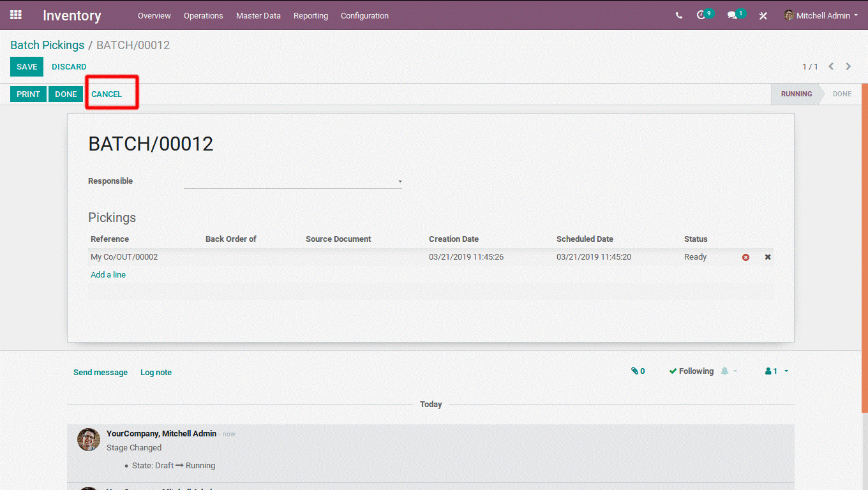Click the debug tools icon in the navbar

click(763, 16)
